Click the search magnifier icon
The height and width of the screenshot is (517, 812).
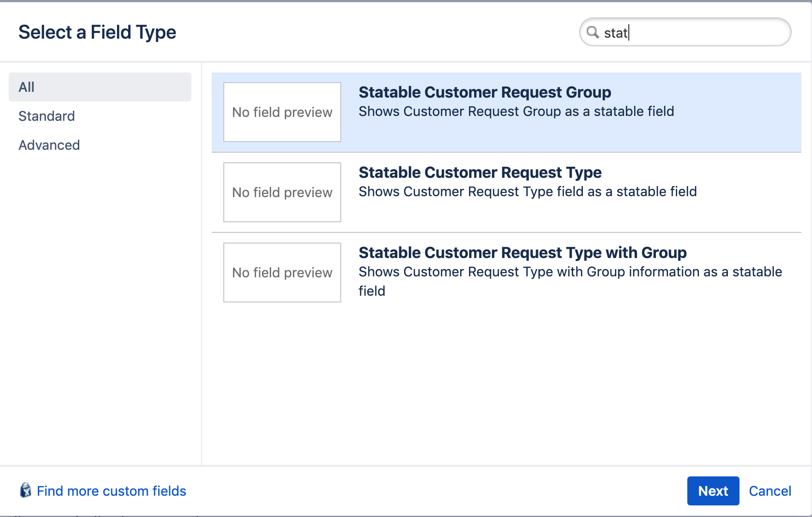[x=593, y=32]
